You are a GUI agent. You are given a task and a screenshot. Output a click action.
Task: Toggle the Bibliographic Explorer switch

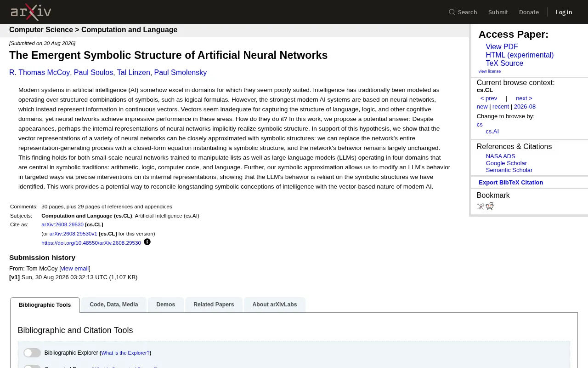(32, 353)
